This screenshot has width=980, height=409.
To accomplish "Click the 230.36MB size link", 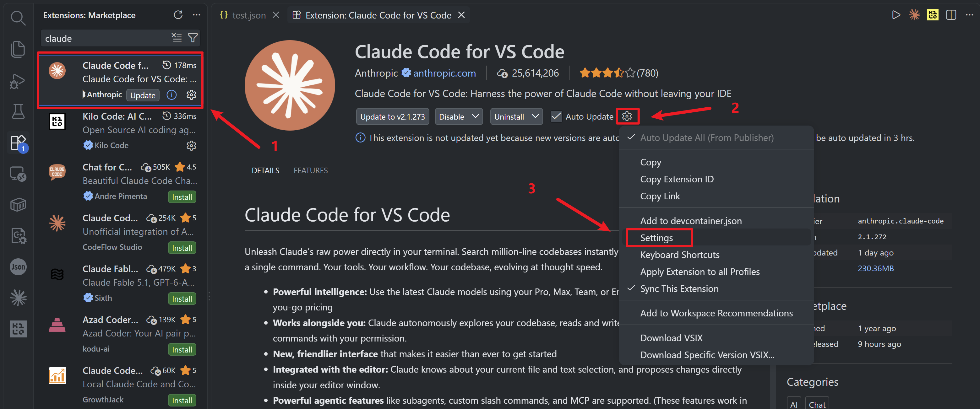I will click(x=875, y=268).
